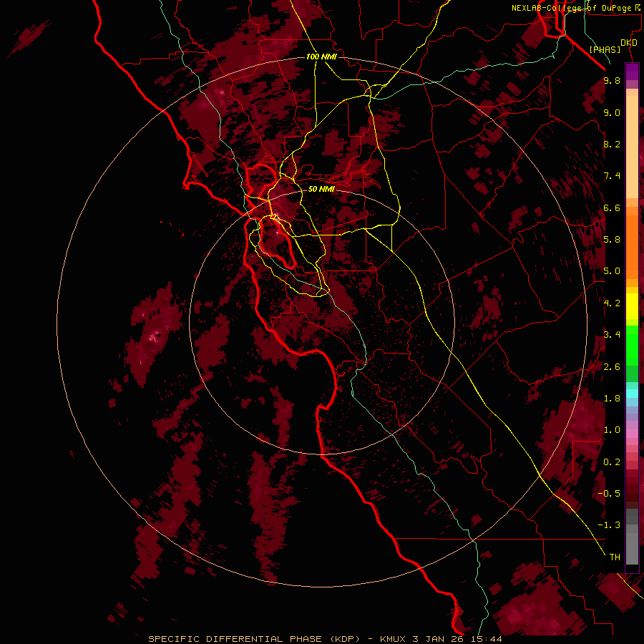Viewport: 644px width, 644px height.
Task: Click the 50 NMI range ring label
Action: [321, 189]
